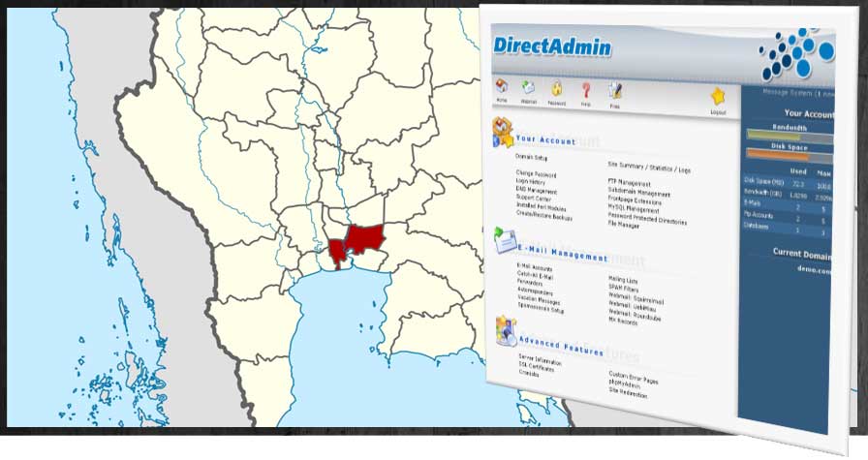Image resolution: width=868 pixels, height=460 pixels.
Task: Click the E-Mail Management envelope icon
Action: (504, 239)
